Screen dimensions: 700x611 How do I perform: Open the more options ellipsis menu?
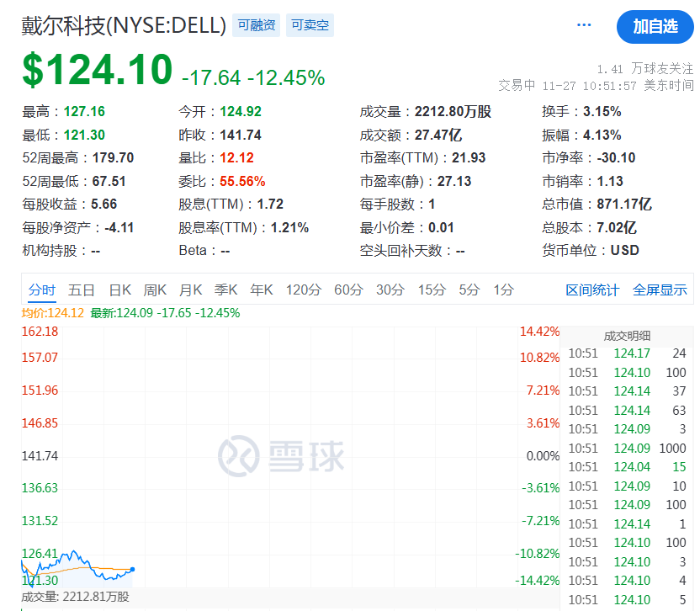(584, 25)
